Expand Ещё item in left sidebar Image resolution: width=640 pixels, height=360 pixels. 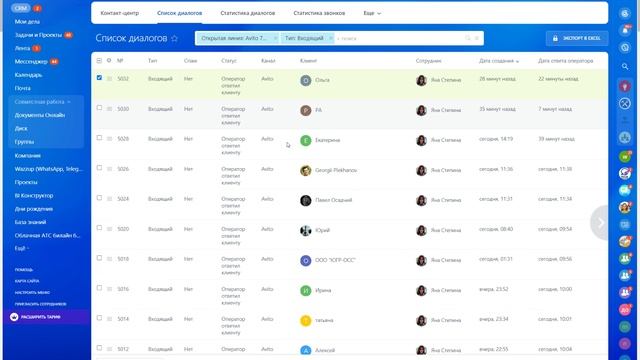click(x=22, y=248)
